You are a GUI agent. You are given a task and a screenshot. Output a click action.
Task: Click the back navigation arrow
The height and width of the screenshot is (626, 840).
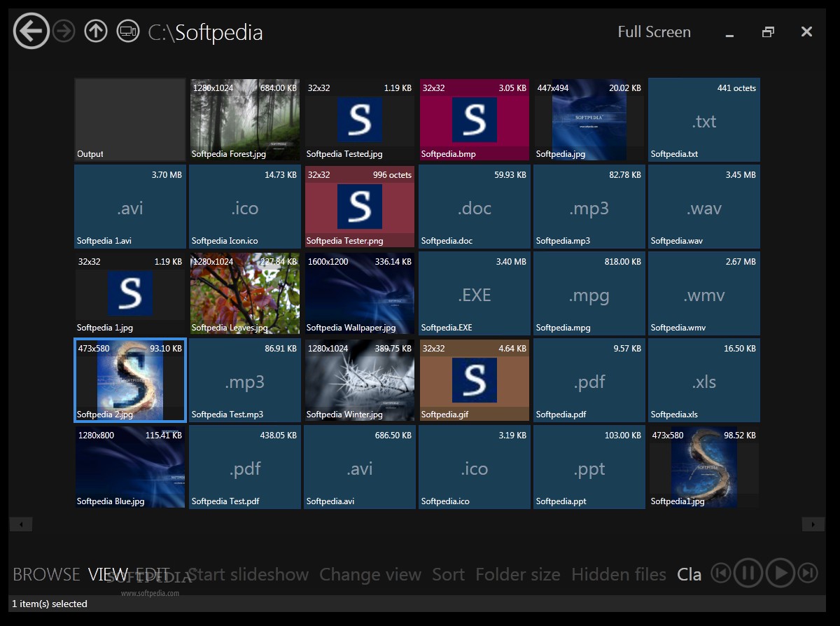(x=31, y=32)
